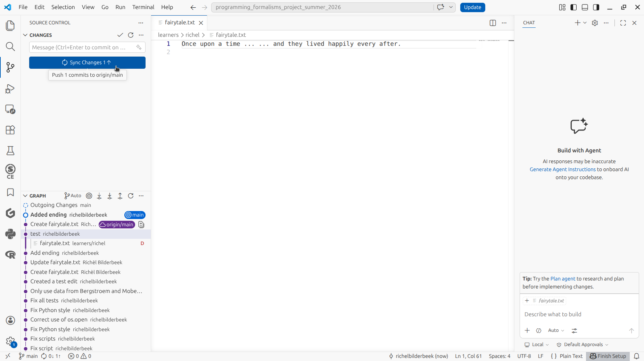Open new chat dropdown arrow

tap(585, 23)
